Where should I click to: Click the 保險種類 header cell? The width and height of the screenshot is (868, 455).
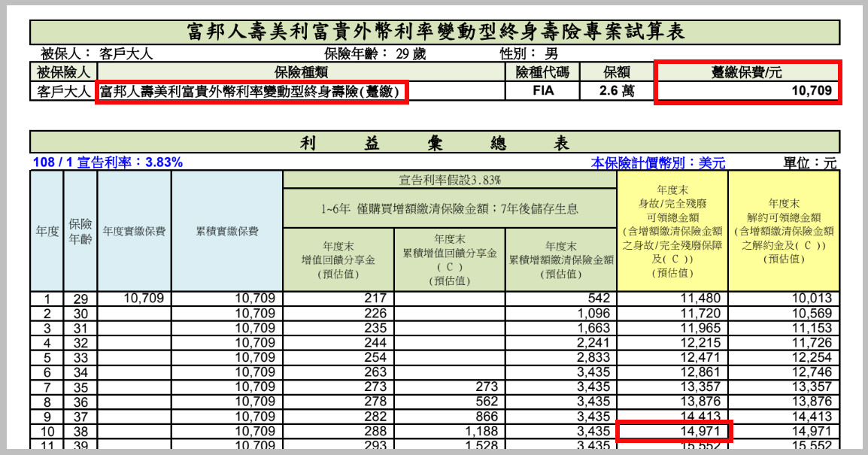pos(301,72)
